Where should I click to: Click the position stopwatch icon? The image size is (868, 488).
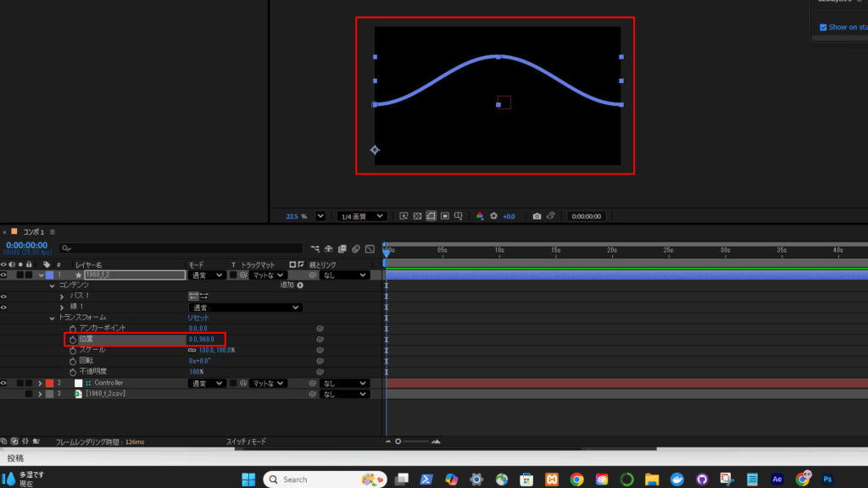[73, 339]
